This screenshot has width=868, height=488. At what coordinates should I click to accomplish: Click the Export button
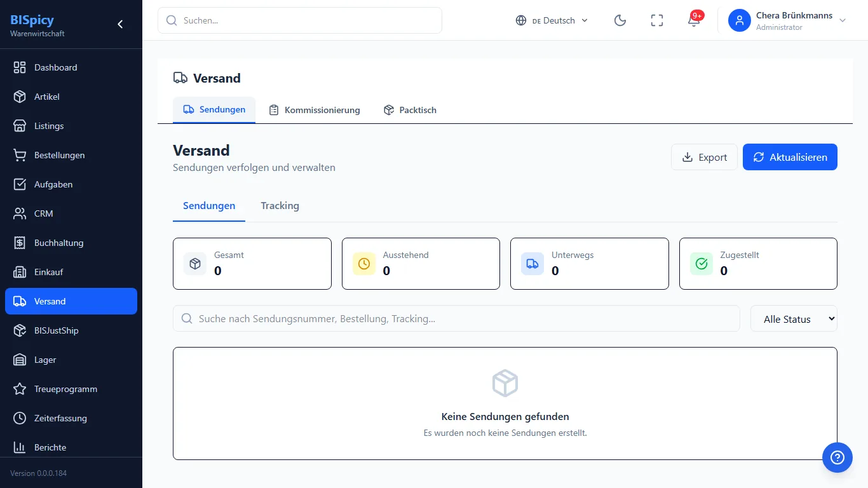(704, 157)
